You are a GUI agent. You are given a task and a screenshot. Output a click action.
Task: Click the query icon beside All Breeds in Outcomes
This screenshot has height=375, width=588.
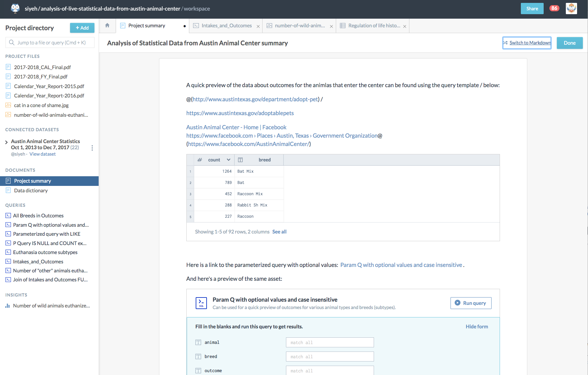8,215
